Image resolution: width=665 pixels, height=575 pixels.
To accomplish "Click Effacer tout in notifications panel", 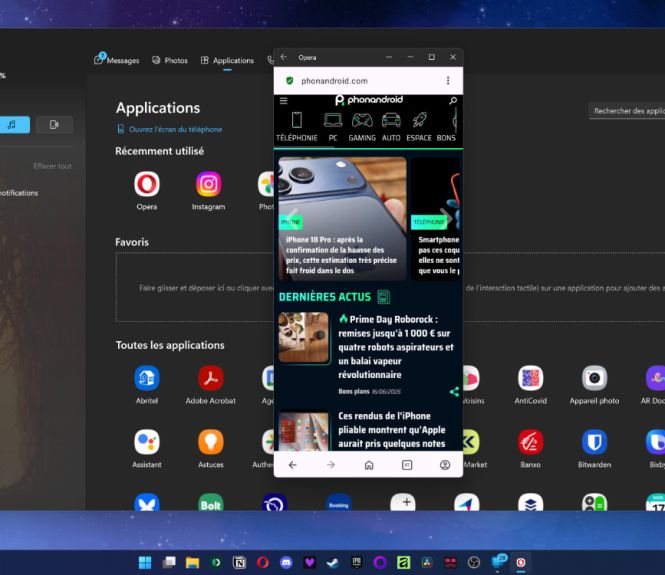I will point(53,166).
